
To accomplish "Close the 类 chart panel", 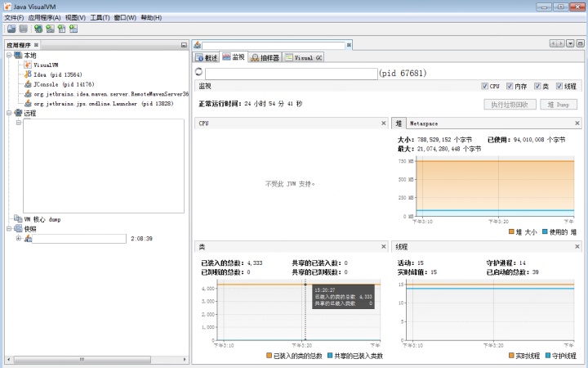I will point(384,247).
